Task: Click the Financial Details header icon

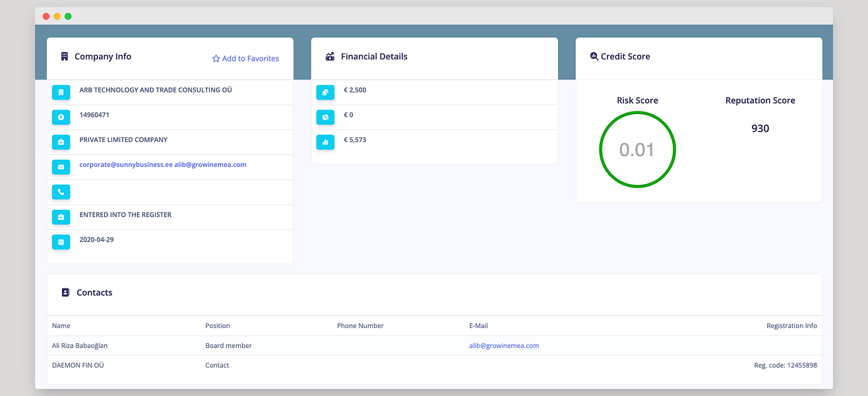Action: tap(330, 57)
